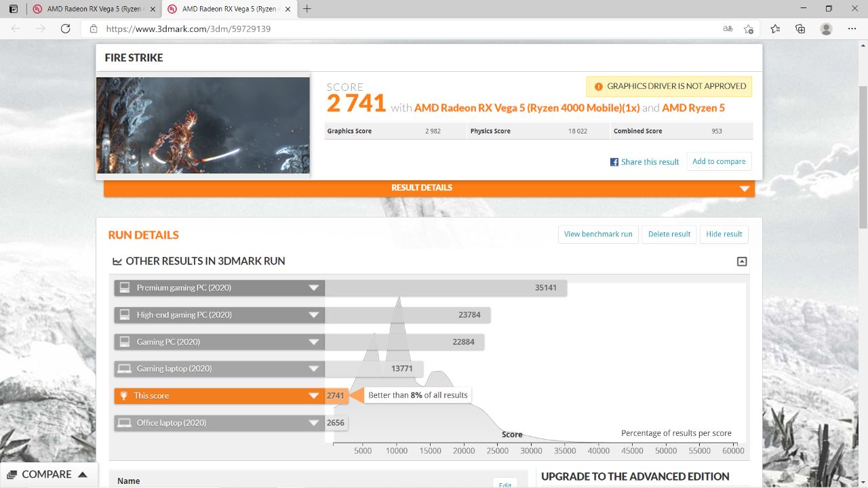Open the AMD Ryzen 5 processor link
This screenshot has height=488, width=868.
point(694,107)
